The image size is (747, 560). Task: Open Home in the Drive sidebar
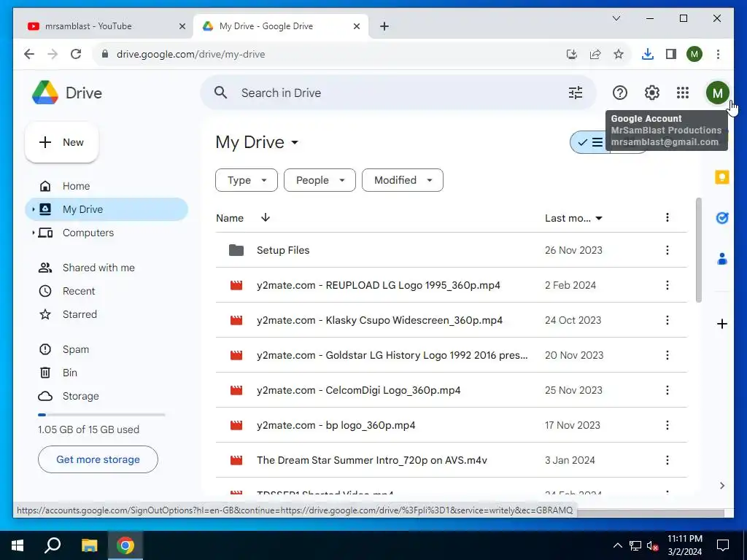[107, 186]
